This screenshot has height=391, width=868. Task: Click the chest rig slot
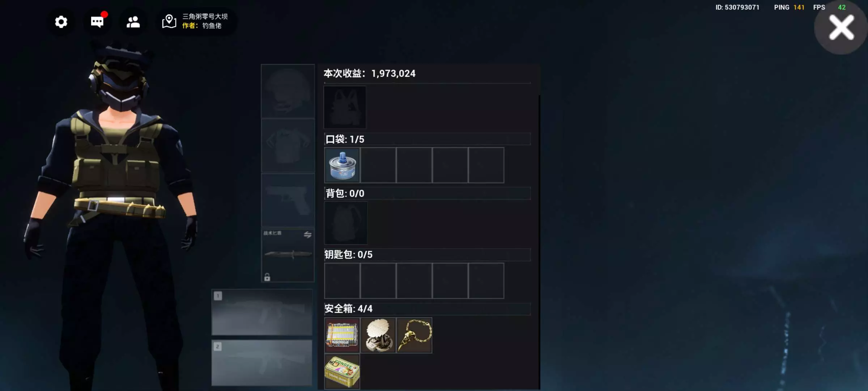click(345, 107)
